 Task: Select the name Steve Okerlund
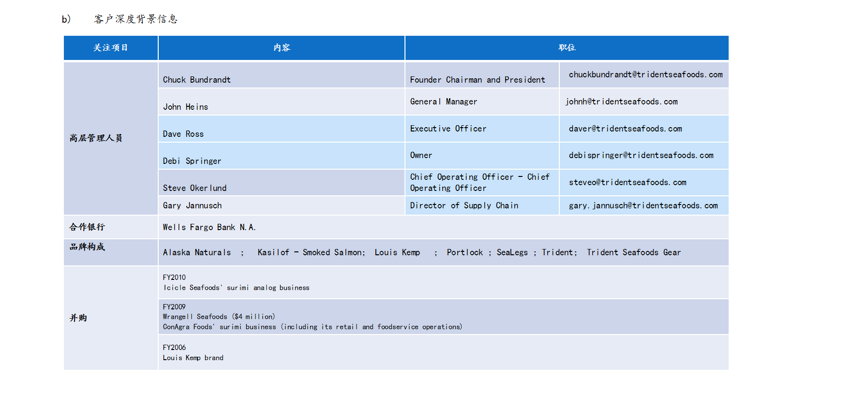coord(195,188)
